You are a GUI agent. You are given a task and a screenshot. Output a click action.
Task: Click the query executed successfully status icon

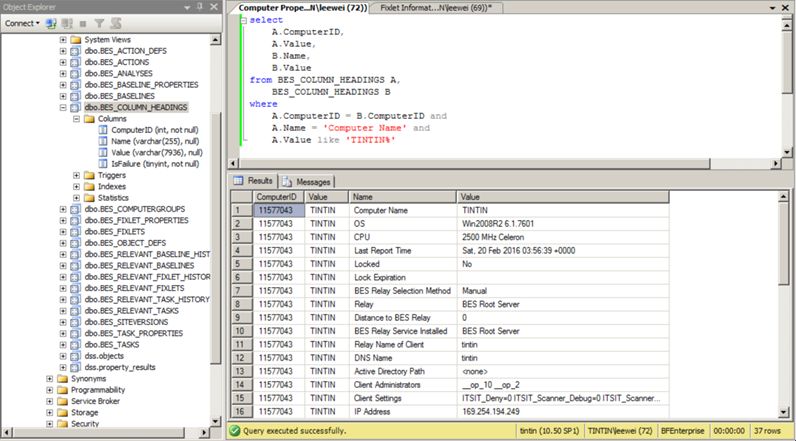pos(234,431)
